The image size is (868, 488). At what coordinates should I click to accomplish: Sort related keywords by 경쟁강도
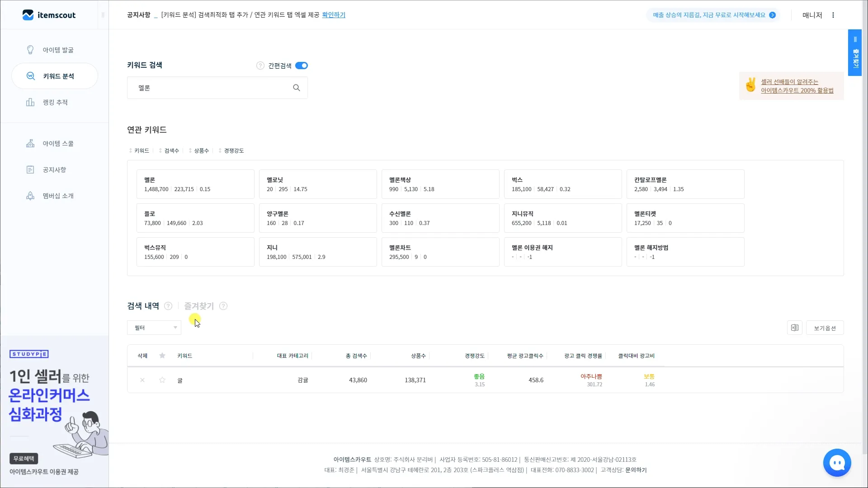point(231,150)
